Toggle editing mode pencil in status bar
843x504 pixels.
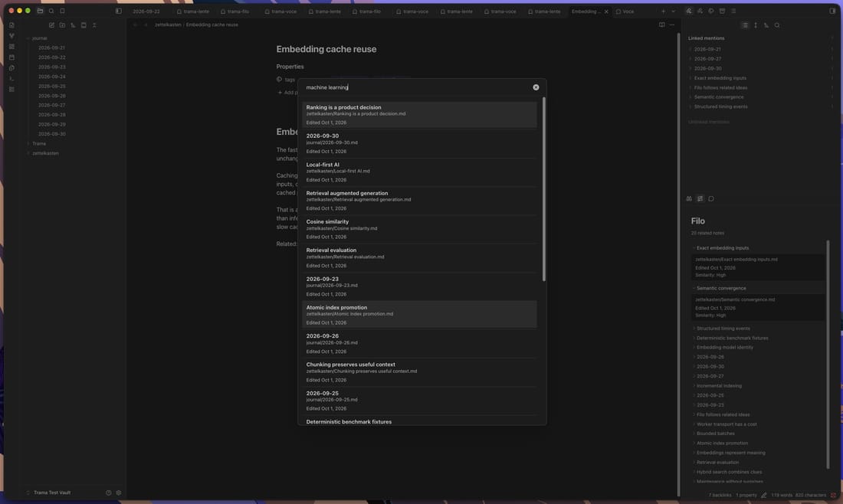click(763, 496)
